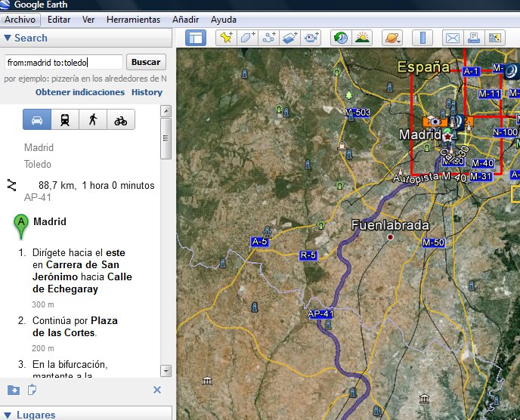Expand the Lugares panel
Screen dimensions: 520x420
click(8, 415)
